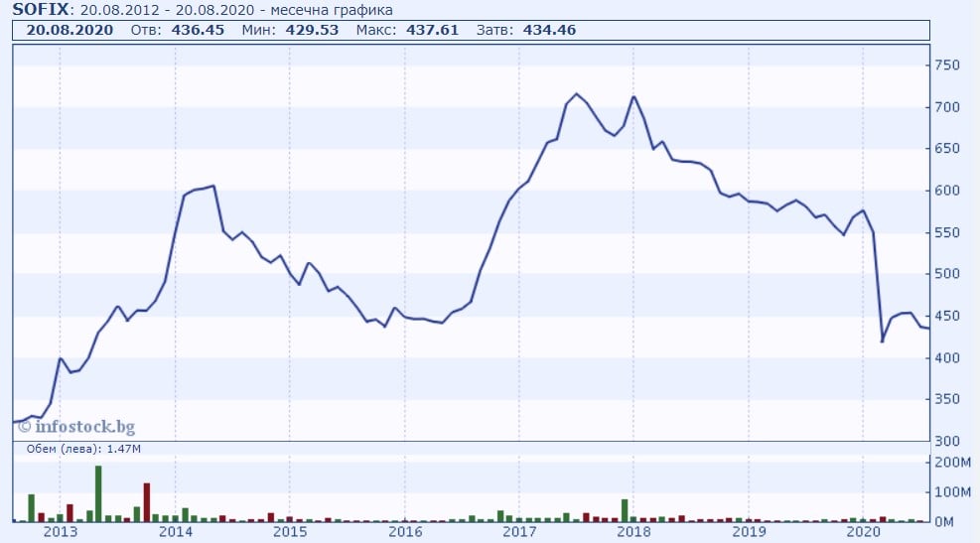Viewport: 980px width, 543px height.
Task: Click the 350 price axis label
Action: pyautogui.click(x=947, y=399)
